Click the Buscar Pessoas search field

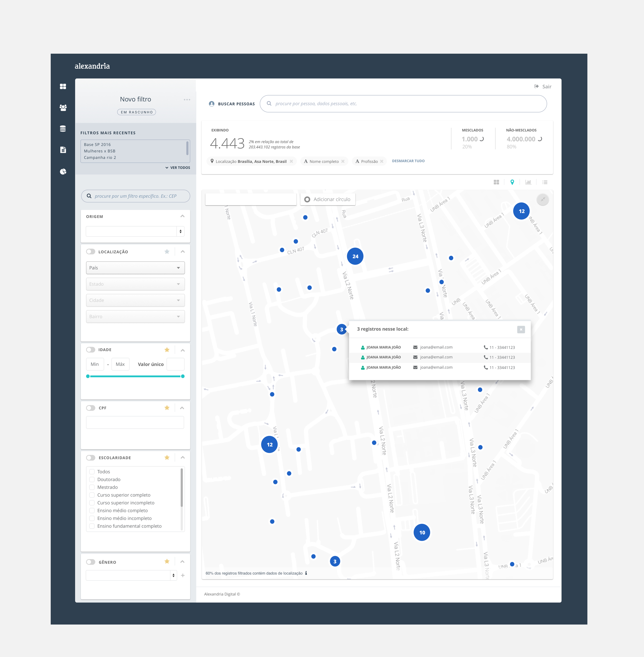pyautogui.click(x=403, y=104)
